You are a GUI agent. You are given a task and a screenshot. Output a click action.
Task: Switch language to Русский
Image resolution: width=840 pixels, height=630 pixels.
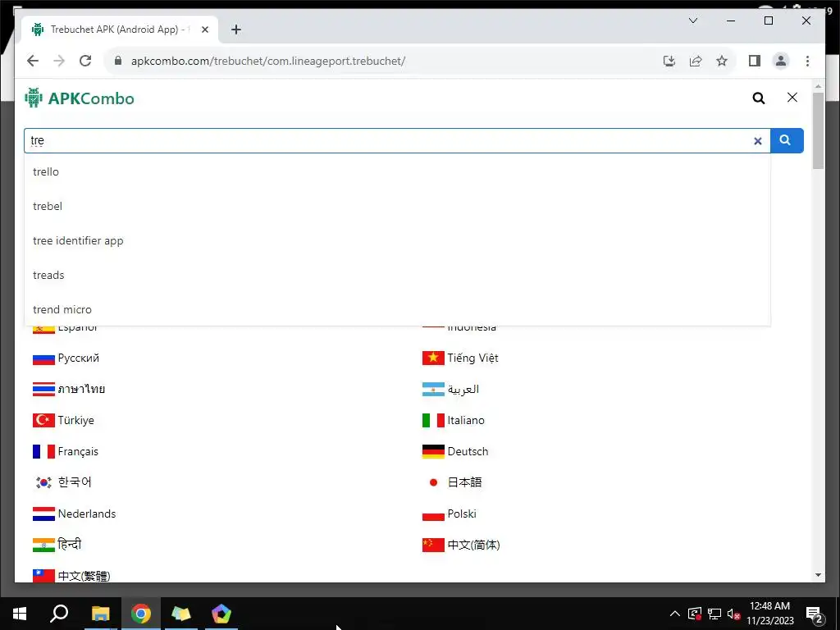(66, 358)
